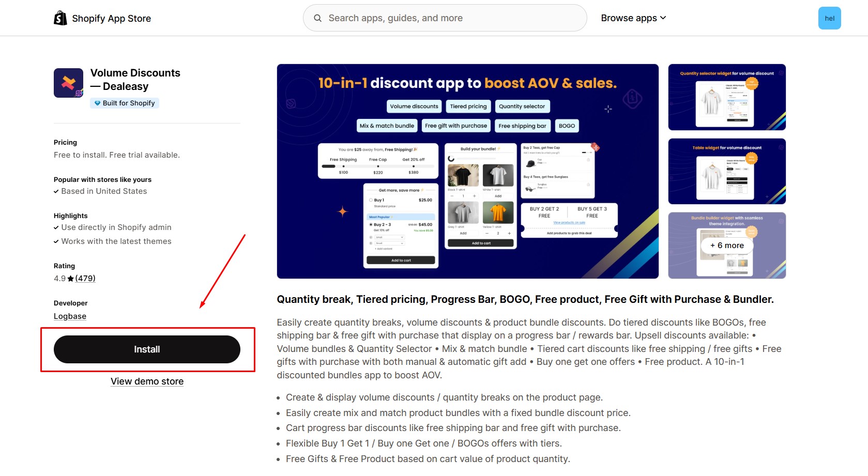Install the Volume Discounts app
The height and width of the screenshot is (476, 868).
[147, 349]
